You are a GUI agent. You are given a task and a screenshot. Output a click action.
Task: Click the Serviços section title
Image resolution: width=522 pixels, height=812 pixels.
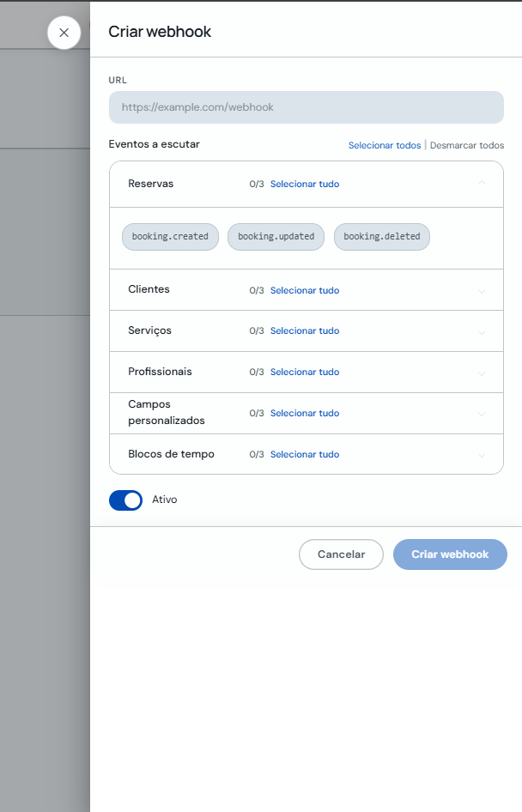pyautogui.click(x=149, y=331)
